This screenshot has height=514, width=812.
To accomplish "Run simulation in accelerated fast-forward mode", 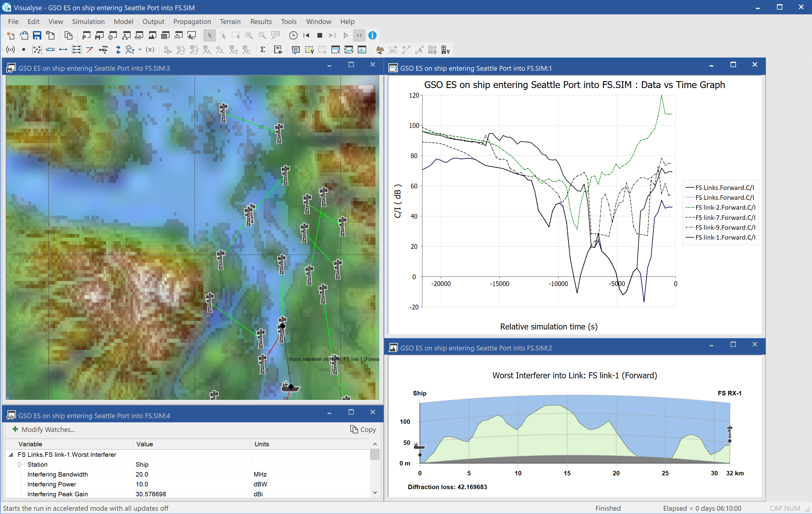I will [359, 35].
